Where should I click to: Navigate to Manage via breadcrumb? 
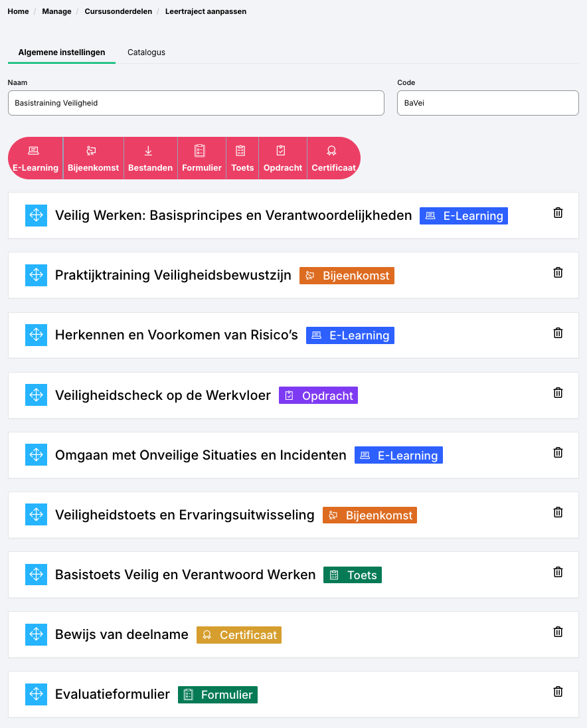coord(56,11)
